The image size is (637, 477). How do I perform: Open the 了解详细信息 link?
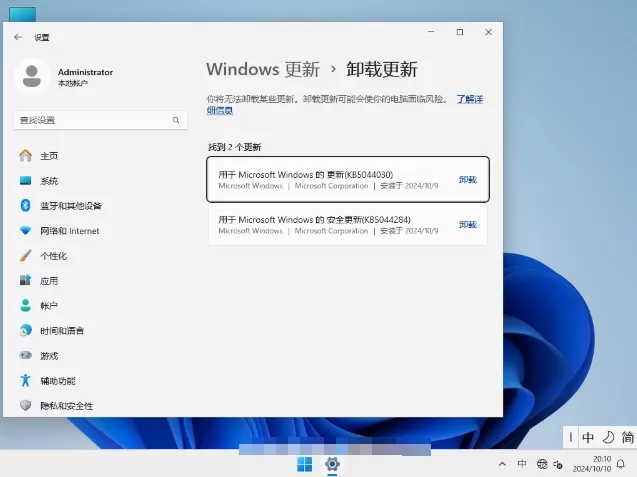tap(470, 99)
